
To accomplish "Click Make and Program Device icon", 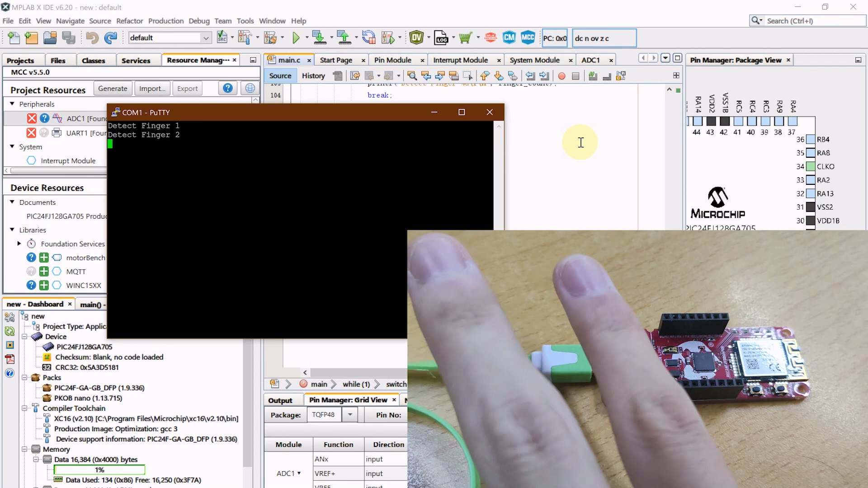I will (x=319, y=38).
